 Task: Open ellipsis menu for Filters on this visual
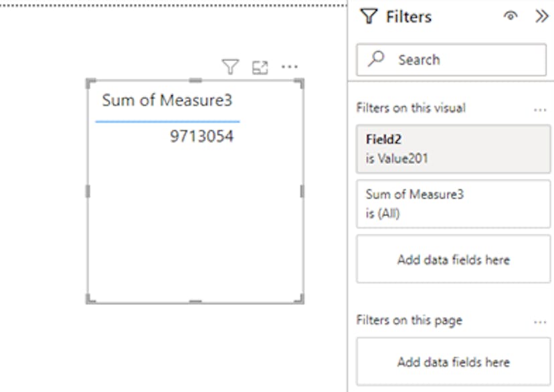[540, 110]
